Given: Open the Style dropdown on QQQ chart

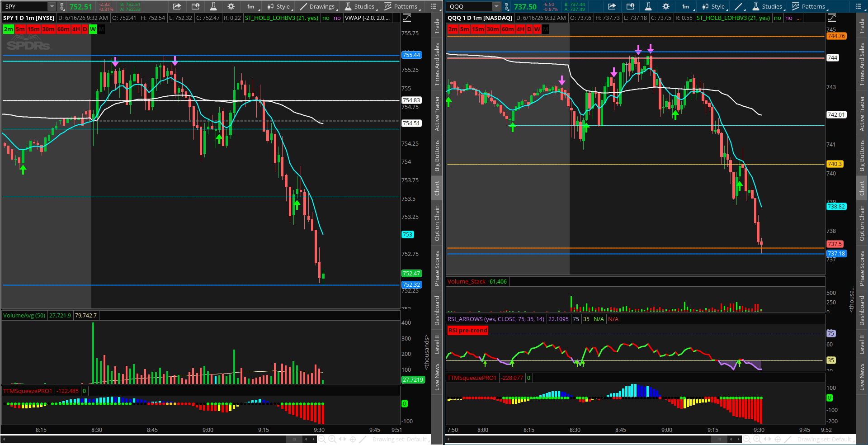Looking at the screenshot, I should tap(714, 6).
